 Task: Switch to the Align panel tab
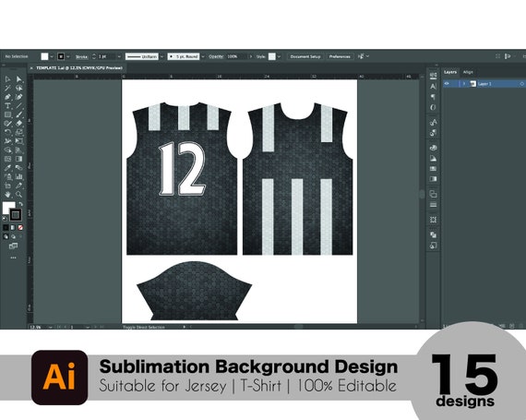[468, 72]
